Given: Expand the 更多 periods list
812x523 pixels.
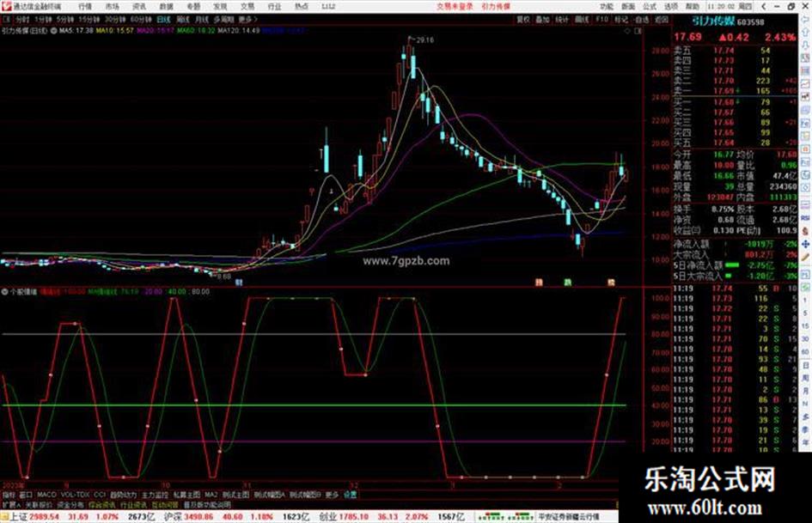Looking at the screenshot, I should point(247,19).
